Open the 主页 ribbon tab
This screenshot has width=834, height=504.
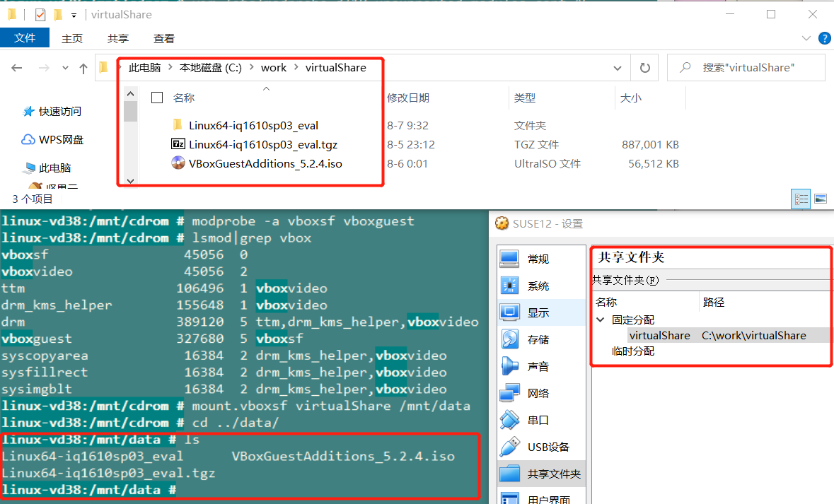click(72, 38)
